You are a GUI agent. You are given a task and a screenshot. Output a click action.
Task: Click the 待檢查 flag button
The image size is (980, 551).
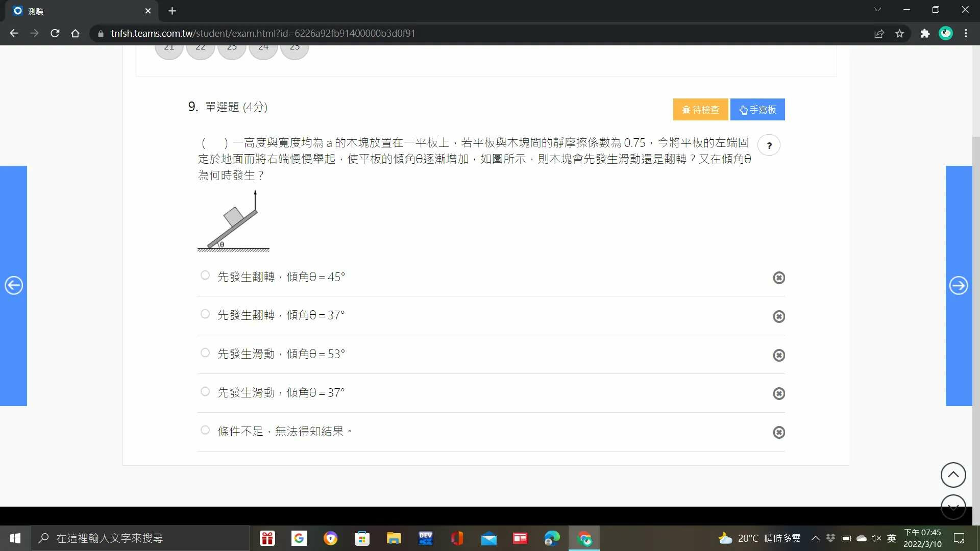tap(700, 110)
